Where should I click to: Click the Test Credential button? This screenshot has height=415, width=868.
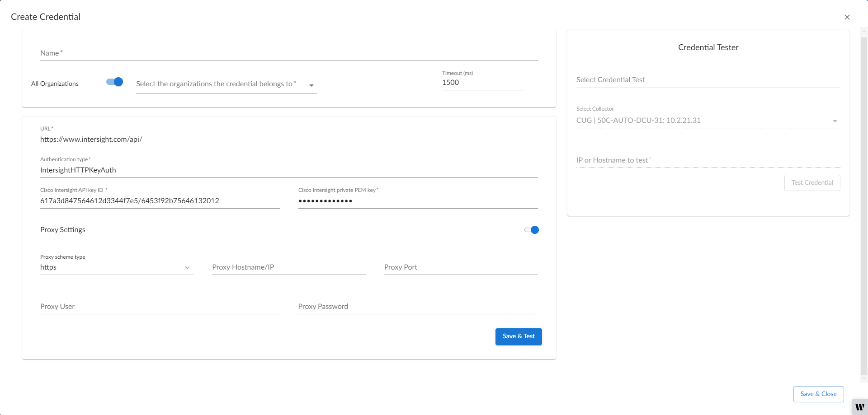tap(812, 183)
